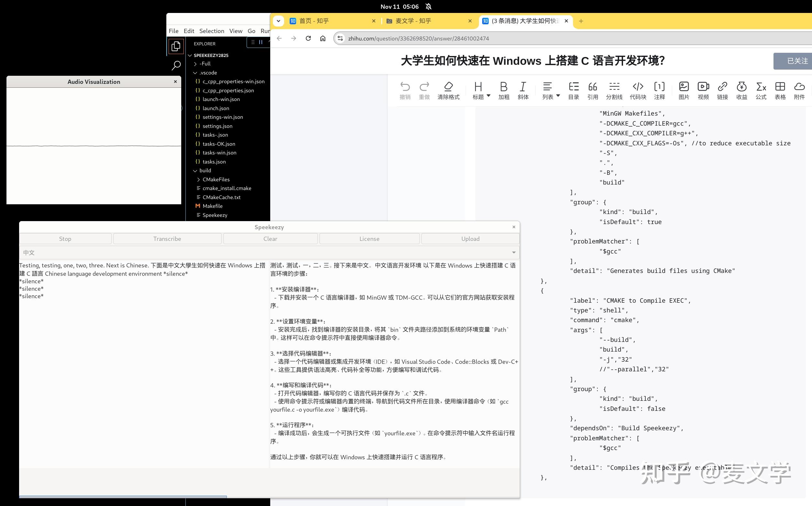Insert a table (表格)
This screenshot has height=506, width=812.
click(780, 90)
